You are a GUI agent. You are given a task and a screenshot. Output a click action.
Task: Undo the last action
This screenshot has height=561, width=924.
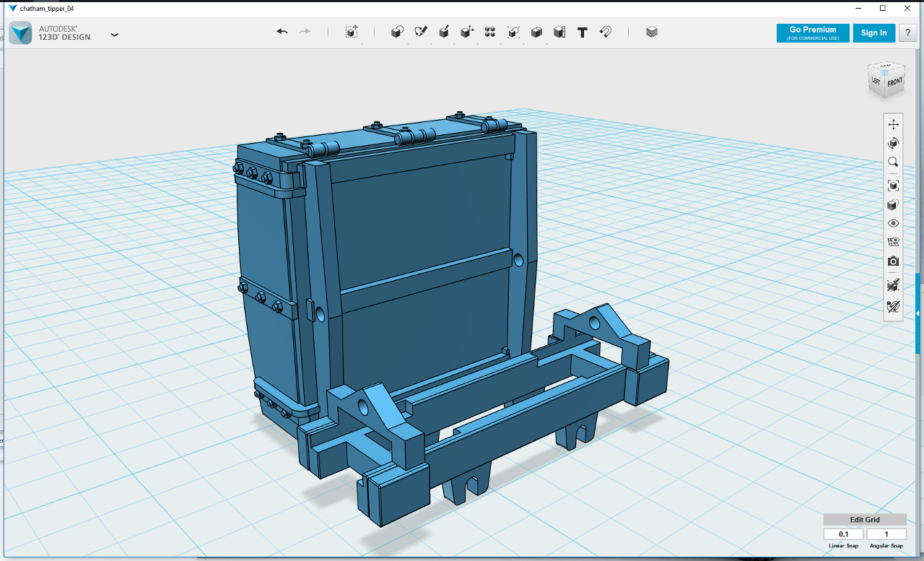coord(282,32)
